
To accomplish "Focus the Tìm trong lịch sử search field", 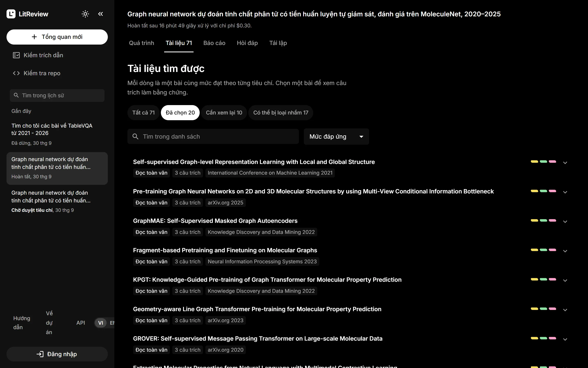I will 57,95.
